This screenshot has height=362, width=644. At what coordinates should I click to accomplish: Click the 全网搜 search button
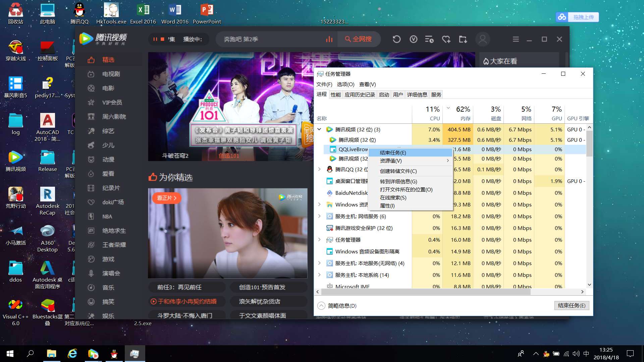pos(358,39)
